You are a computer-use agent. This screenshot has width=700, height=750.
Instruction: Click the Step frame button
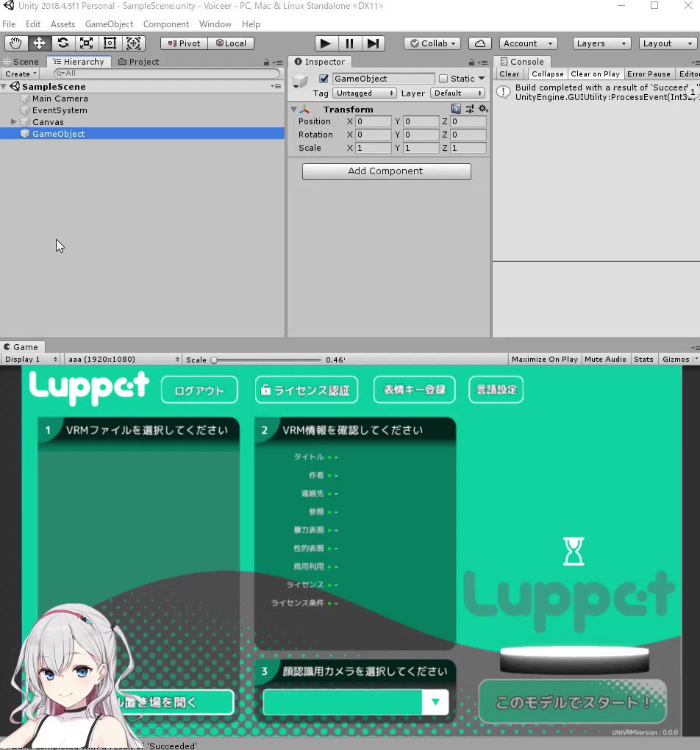coord(374,43)
